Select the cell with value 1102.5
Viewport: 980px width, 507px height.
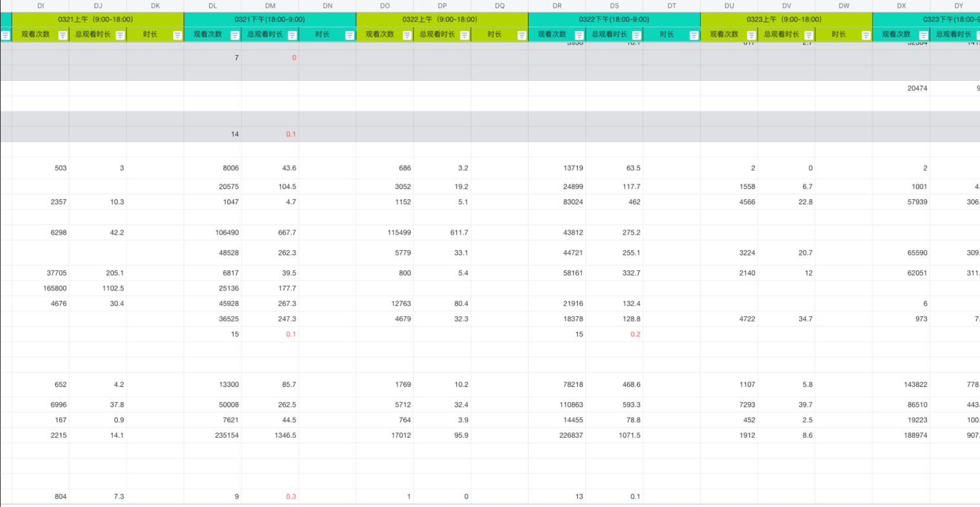[x=98, y=288]
